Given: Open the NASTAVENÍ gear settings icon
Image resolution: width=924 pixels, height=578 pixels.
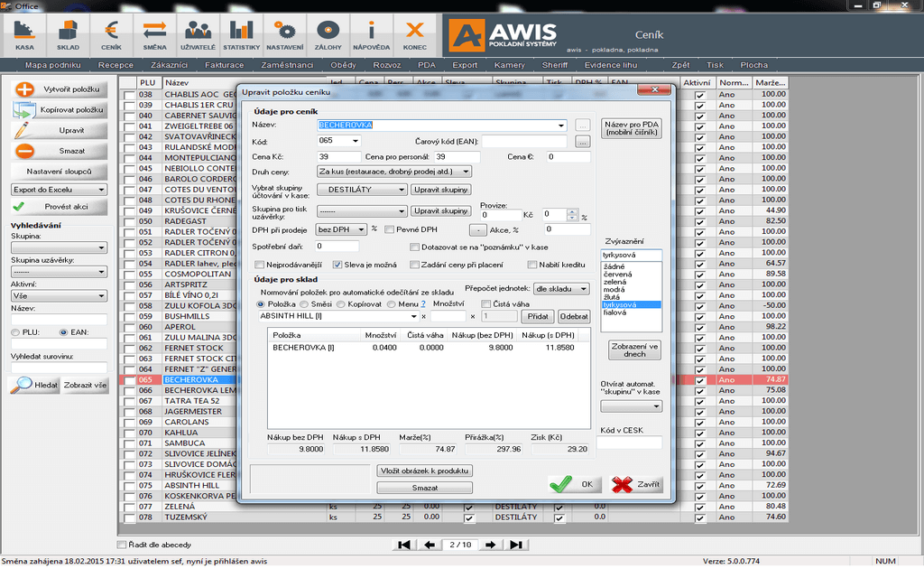Looking at the screenshot, I should click(x=284, y=35).
